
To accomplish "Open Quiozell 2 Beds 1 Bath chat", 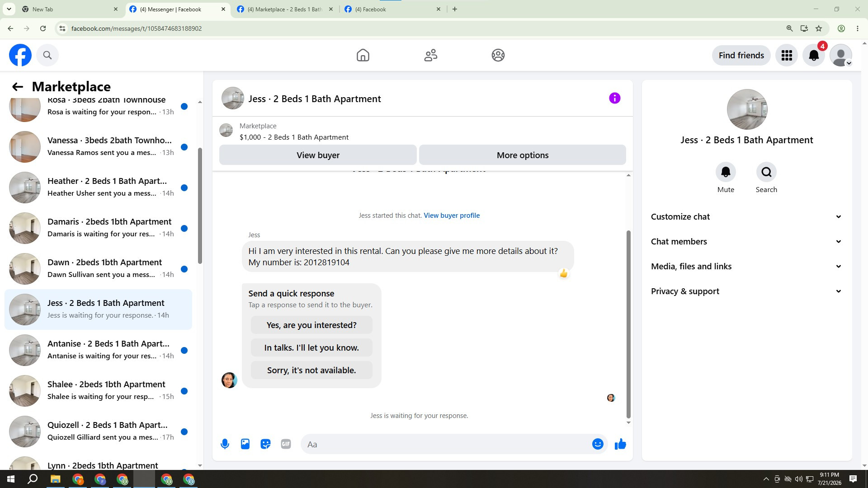I will (98, 432).
